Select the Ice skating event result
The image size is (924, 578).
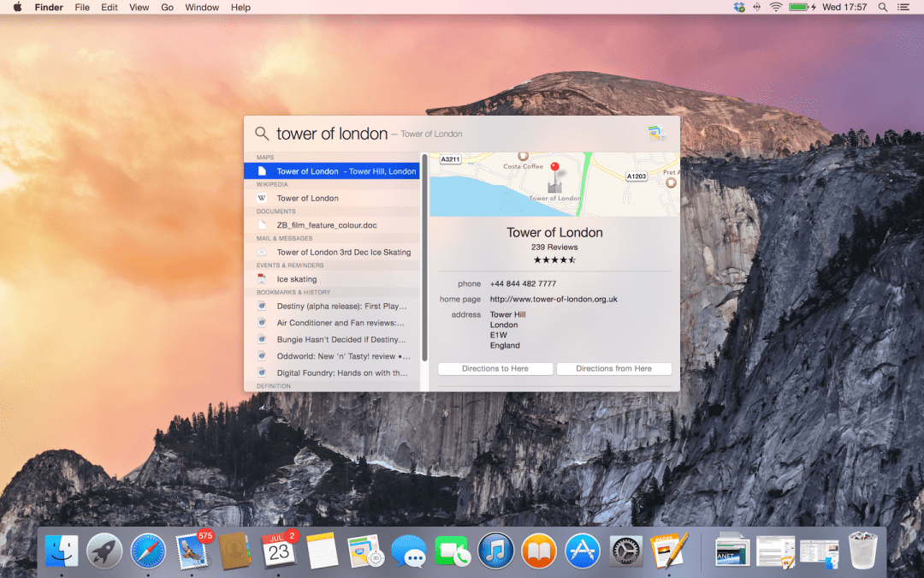point(332,279)
